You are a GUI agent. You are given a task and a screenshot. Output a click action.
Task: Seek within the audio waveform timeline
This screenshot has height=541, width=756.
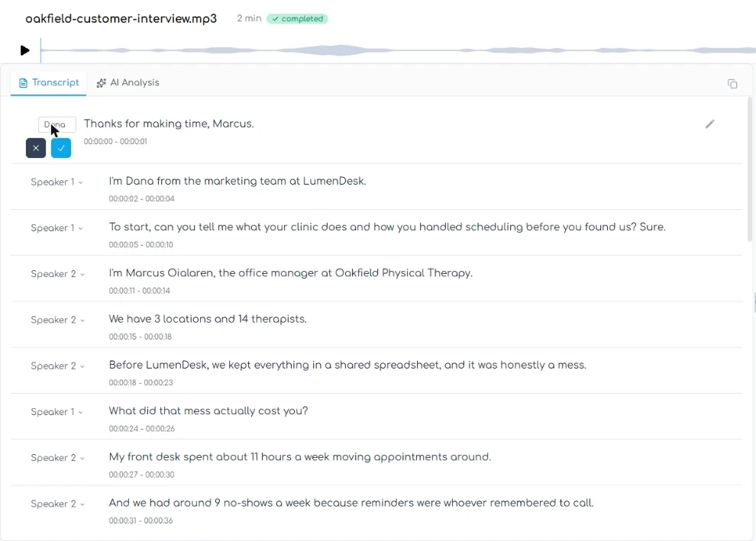[398, 50]
